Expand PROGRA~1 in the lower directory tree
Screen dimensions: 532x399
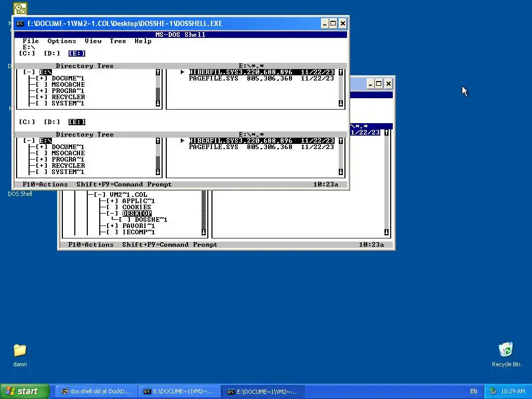(42, 159)
